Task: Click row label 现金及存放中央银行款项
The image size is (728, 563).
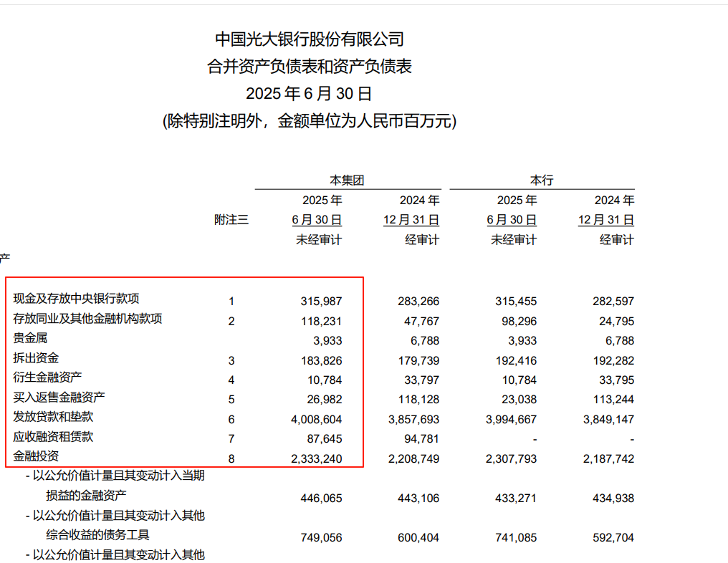Action: 76,299
